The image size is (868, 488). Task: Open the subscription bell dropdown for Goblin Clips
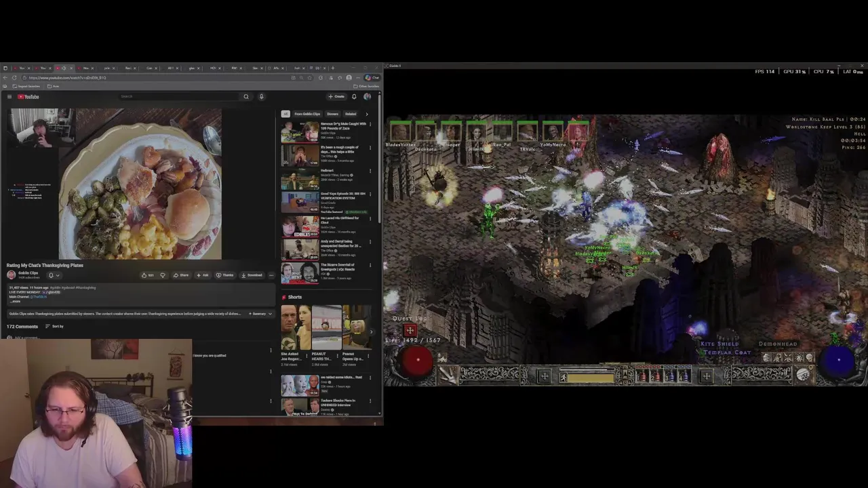54,275
